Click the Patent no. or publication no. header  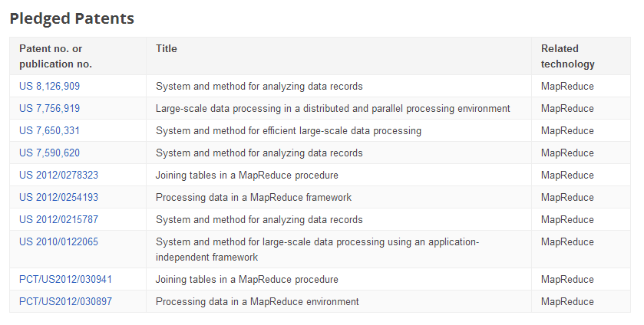click(x=55, y=56)
